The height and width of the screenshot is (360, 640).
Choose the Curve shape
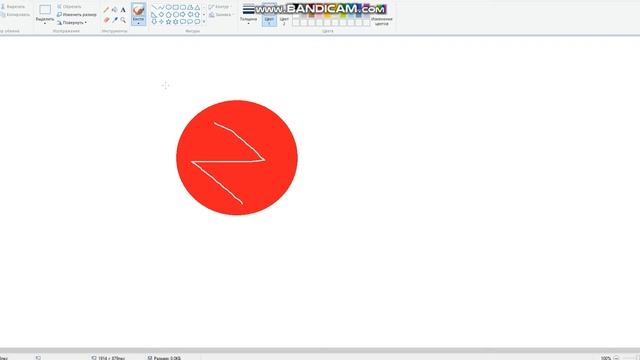161,7
